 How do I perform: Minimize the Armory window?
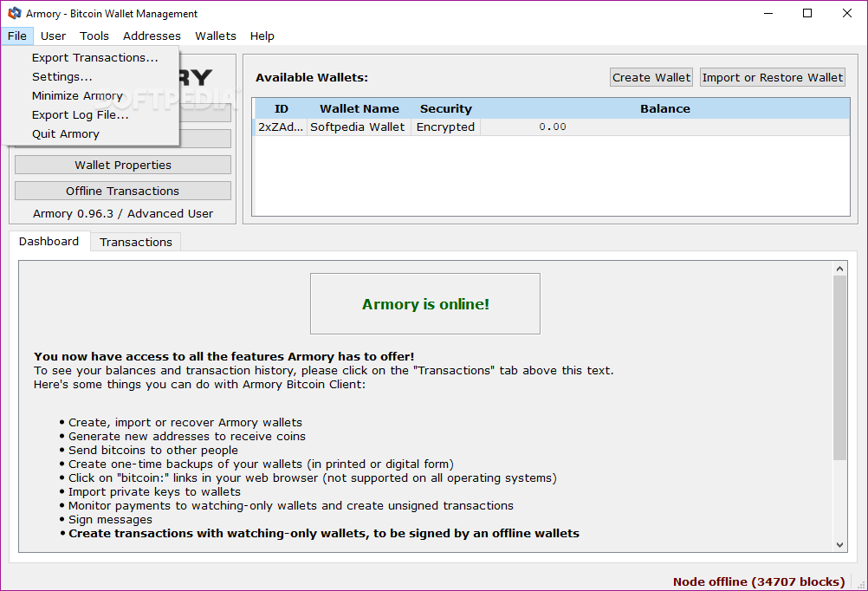click(768, 13)
